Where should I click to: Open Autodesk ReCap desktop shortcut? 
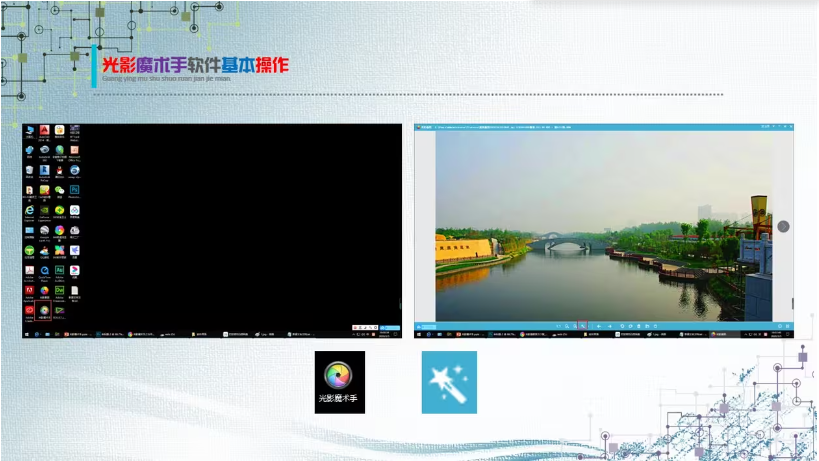[x=44, y=171]
